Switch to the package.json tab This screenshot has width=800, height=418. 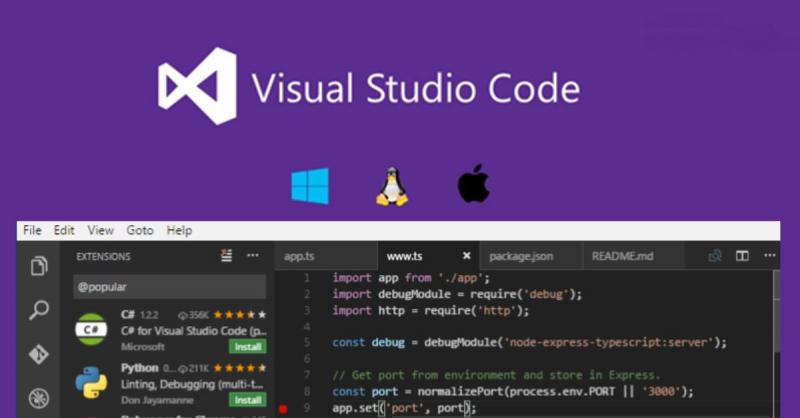(531, 256)
